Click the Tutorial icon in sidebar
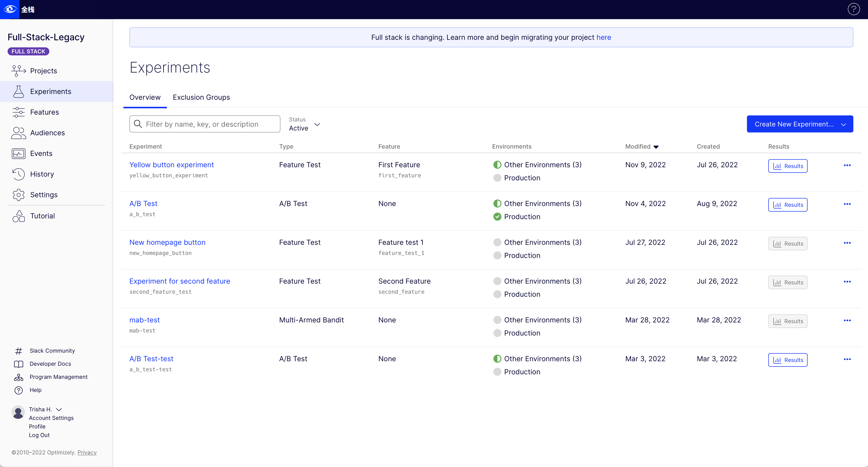Viewport: 868px width, 467px height. pos(18,215)
